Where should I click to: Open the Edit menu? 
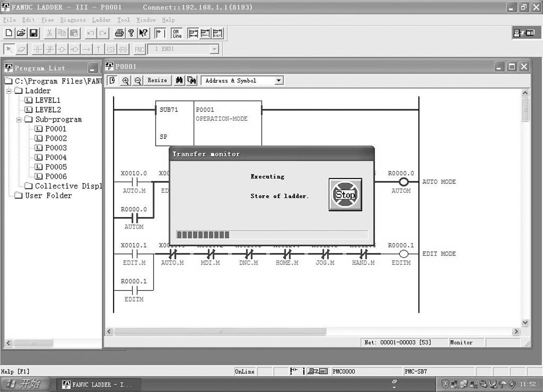pyautogui.click(x=28, y=20)
